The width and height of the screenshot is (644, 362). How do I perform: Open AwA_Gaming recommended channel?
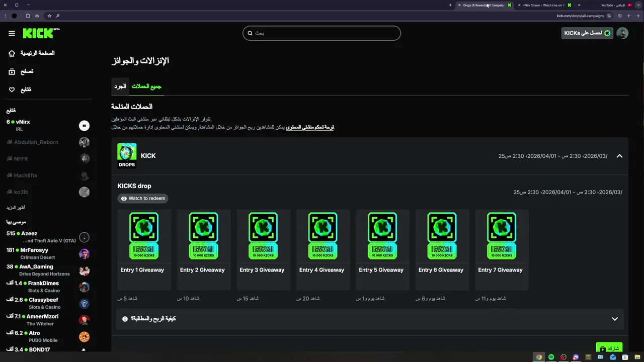[x=47, y=270]
